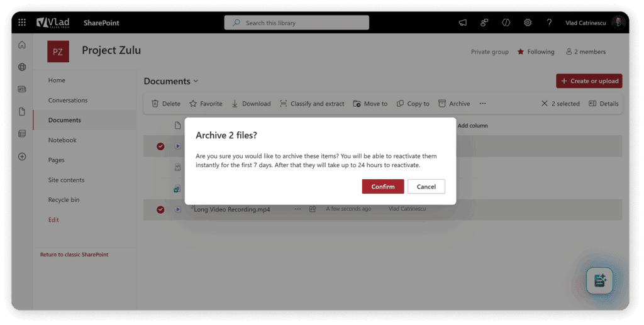The image size is (644, 325).
Task: Click the SharePoint app name in header
Action: tap(101, 23)
